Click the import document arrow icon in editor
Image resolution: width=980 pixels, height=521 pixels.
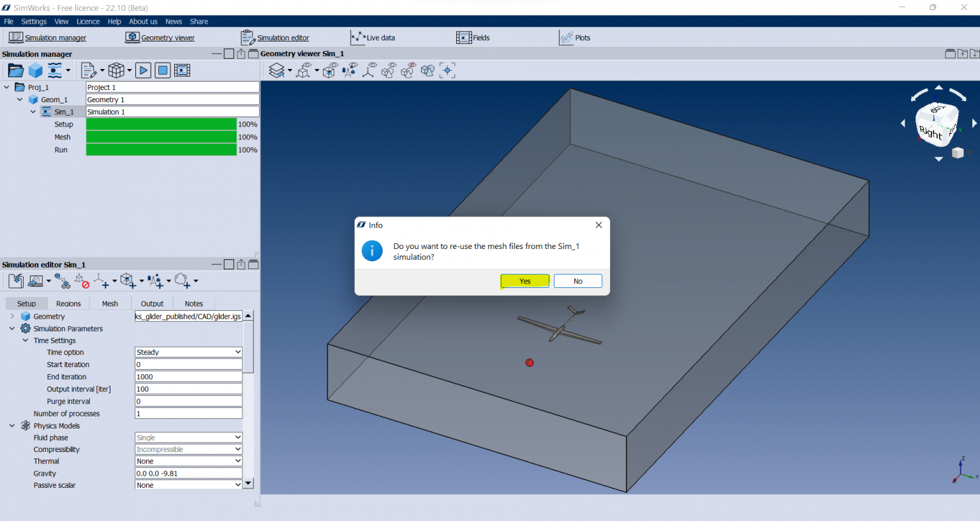point(16,280)
